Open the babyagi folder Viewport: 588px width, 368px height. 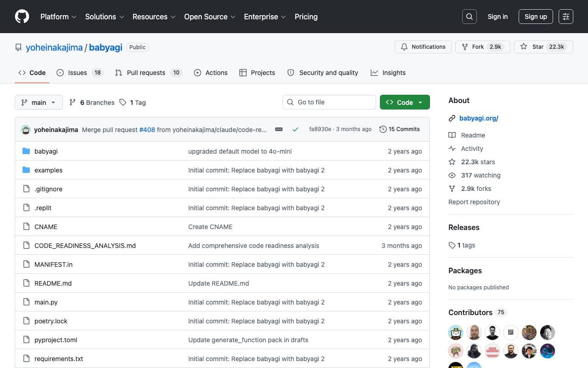pos(46,151)
